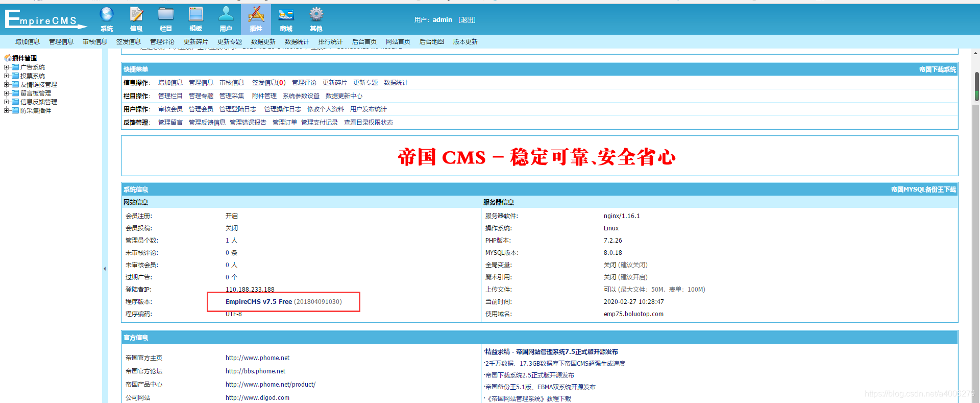Open 帝国MYSQL备份王下载 link

(x=924, y=189)
